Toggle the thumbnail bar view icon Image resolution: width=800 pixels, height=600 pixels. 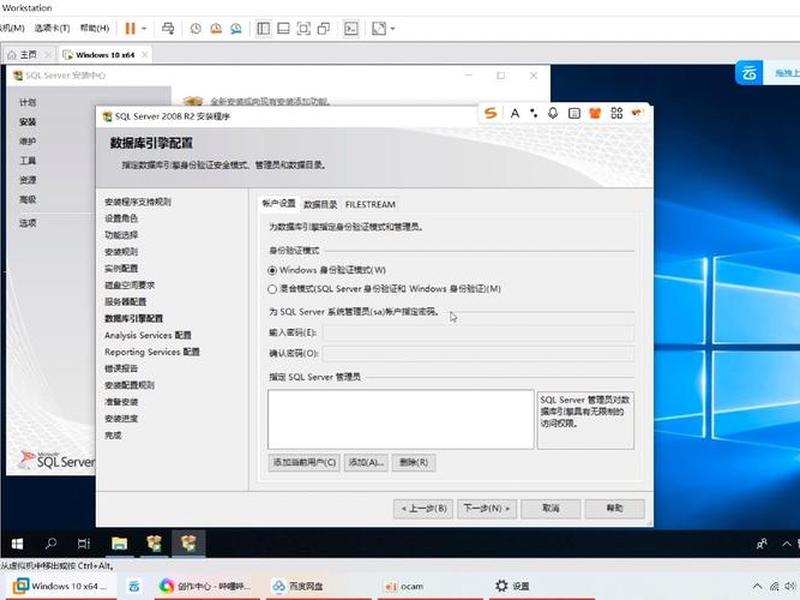coord(283,29)
